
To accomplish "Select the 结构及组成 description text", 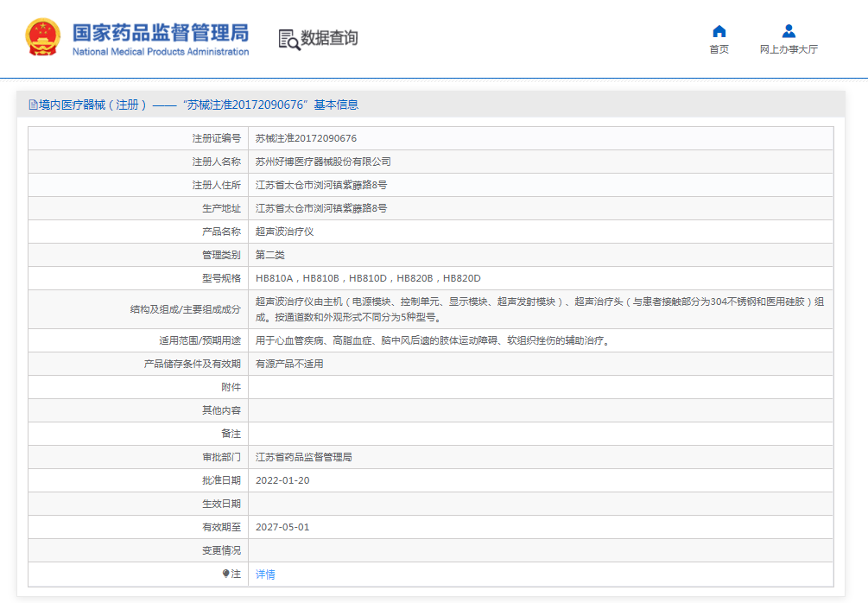I will [540, 309].
